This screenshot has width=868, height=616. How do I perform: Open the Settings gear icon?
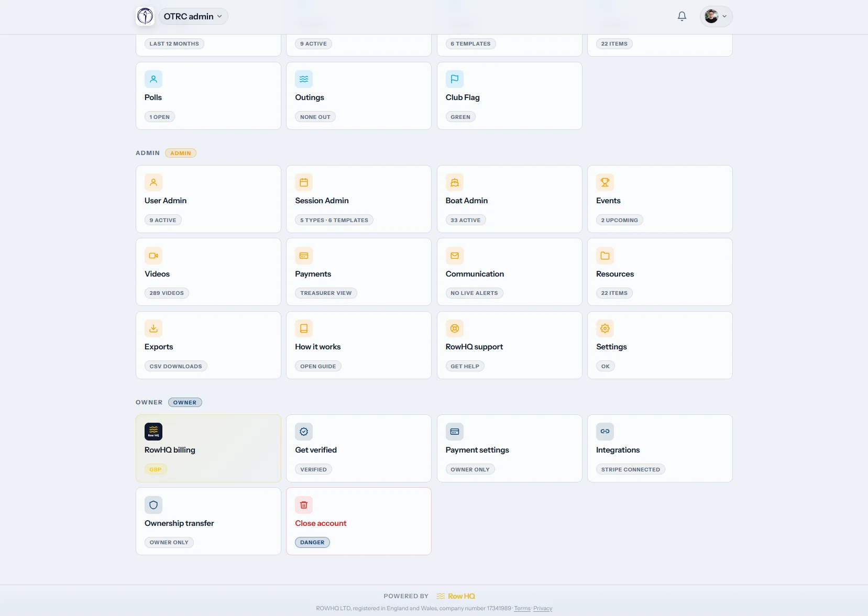(605, 328)
